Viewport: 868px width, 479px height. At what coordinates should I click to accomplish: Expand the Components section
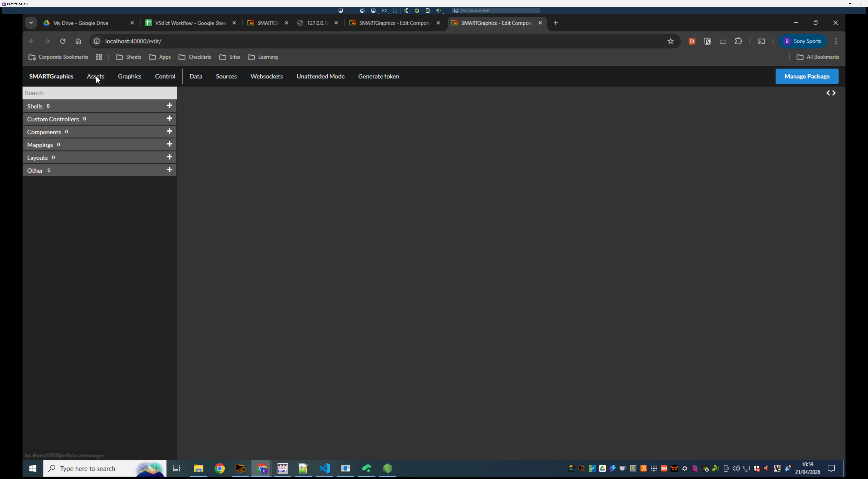(x=44, y=132)
